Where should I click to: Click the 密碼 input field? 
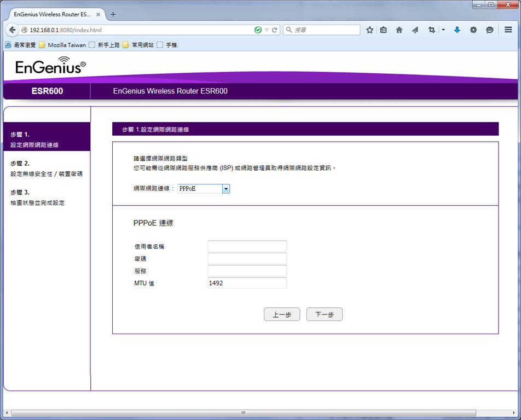[x=247, y=259]
